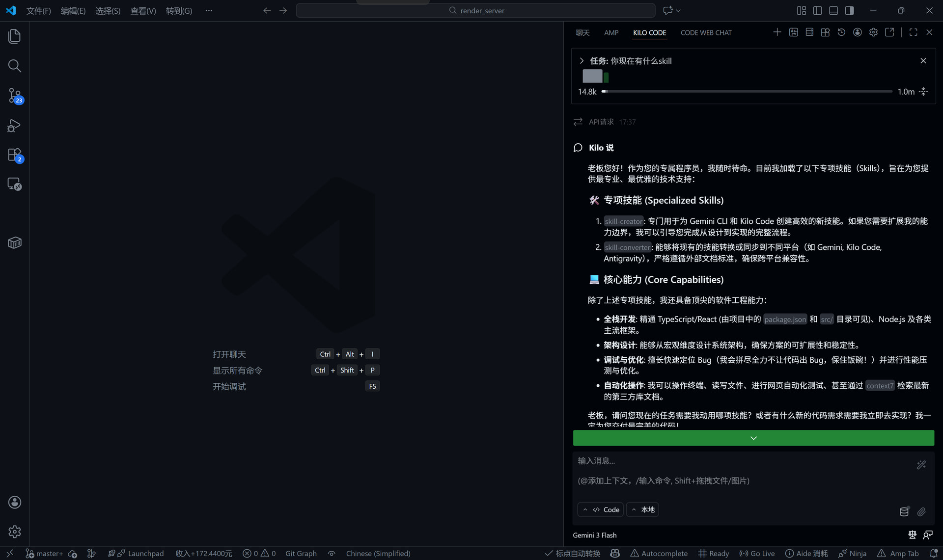Close the current Kilo task
The width and height of the screenshot is (943, 560).
[x=923, y=61]
